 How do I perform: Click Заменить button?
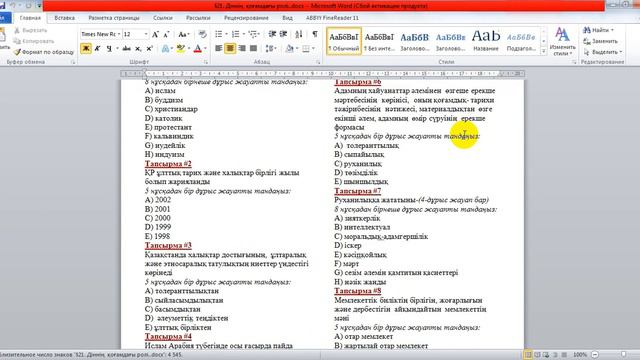coord(600,41)
